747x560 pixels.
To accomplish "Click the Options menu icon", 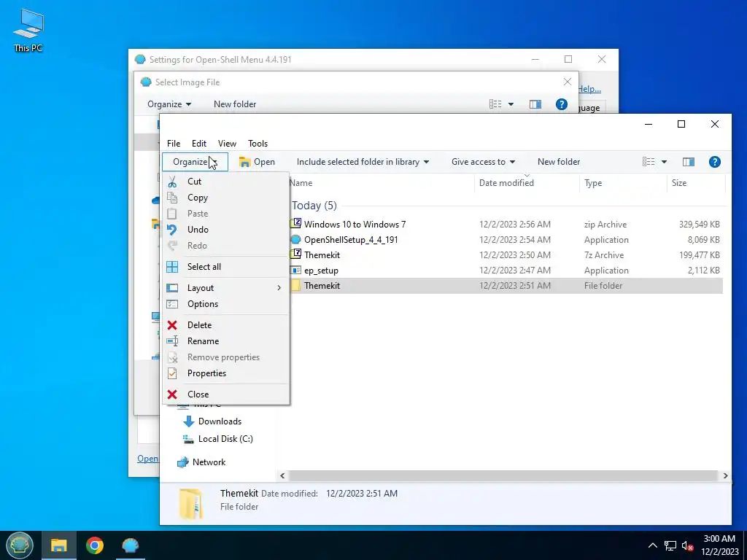I will [172, 304].
